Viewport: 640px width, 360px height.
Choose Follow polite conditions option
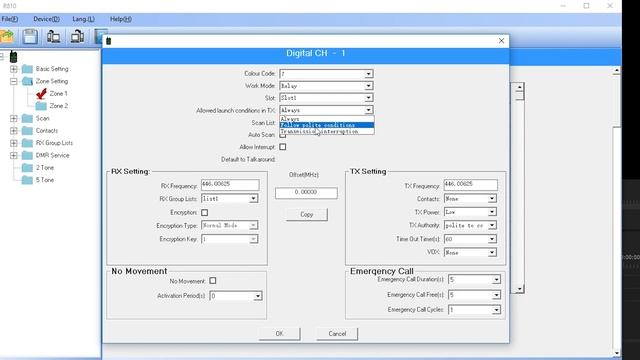[327, 125]
